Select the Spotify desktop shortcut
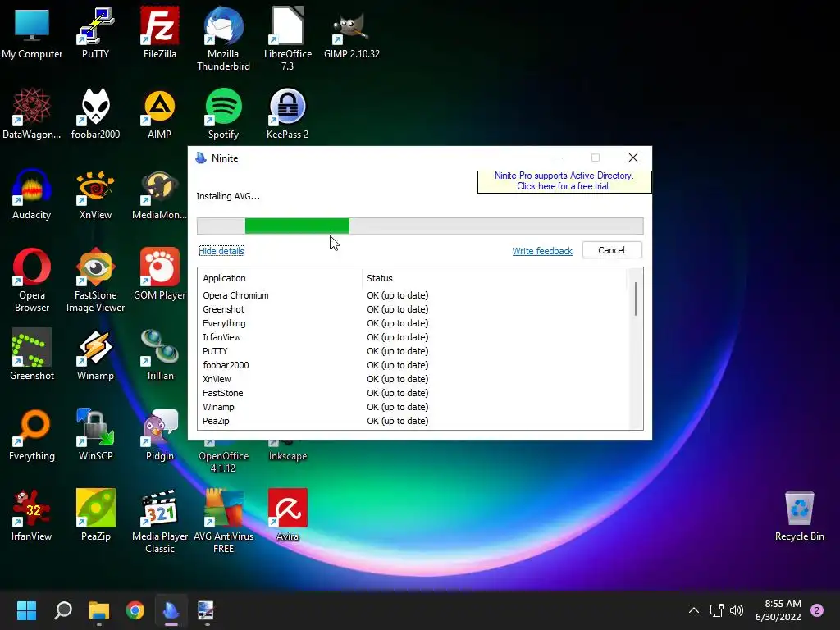This screenshot has width=840, height=630. (x=223, y=113)
